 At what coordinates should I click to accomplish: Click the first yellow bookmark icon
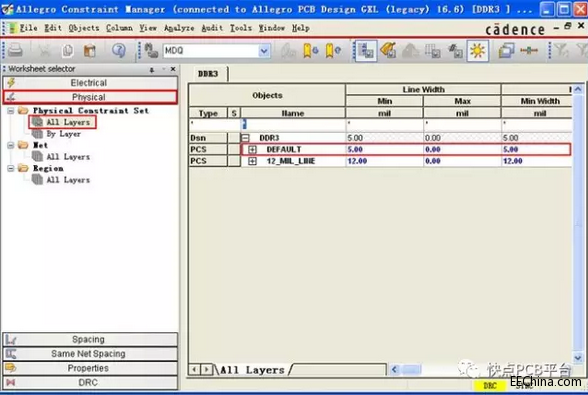point(310,51)
